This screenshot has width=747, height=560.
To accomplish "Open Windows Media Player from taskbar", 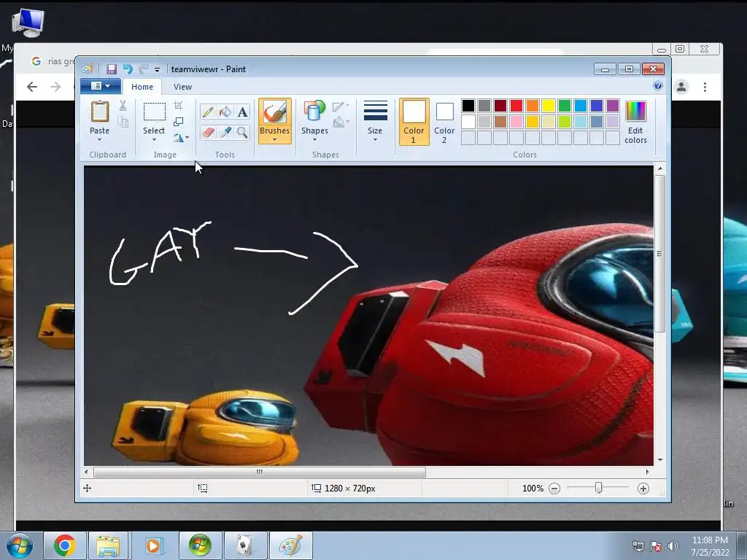I will point(153,545).
